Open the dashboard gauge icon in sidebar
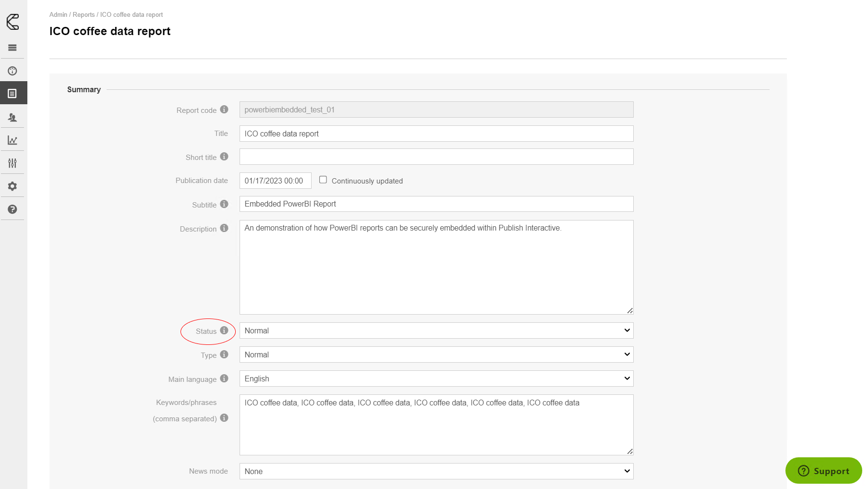 tap(12, 71)
